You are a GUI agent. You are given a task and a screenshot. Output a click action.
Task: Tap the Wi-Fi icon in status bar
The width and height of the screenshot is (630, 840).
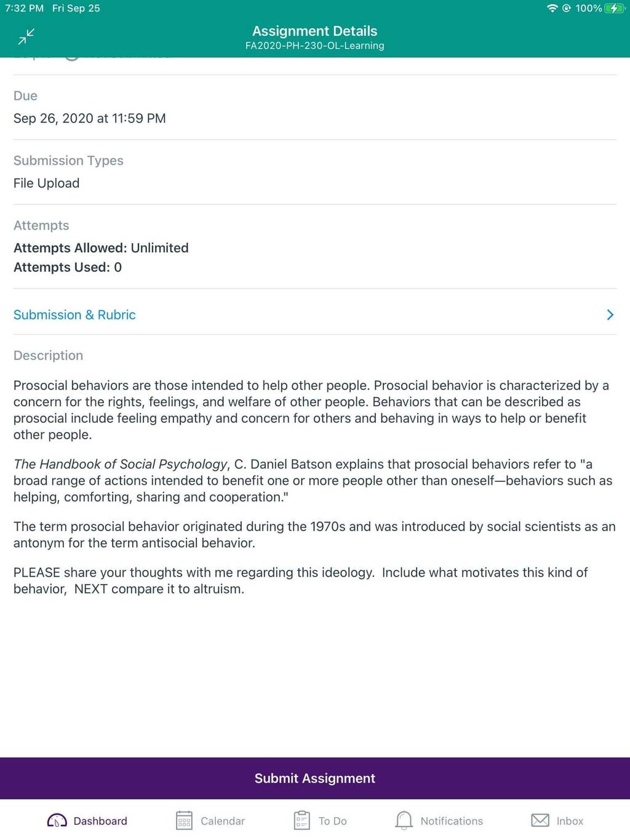[x=552, y=8]
